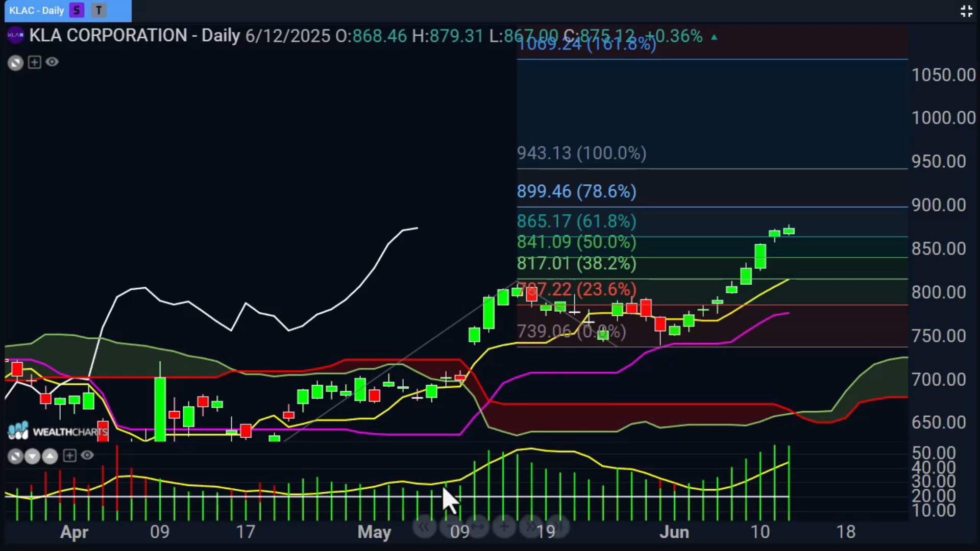Image resolution: width=980 pixels, height=551 pixels.
Task: Click the zoom in plus button on time axis
Action: point(504,527)
